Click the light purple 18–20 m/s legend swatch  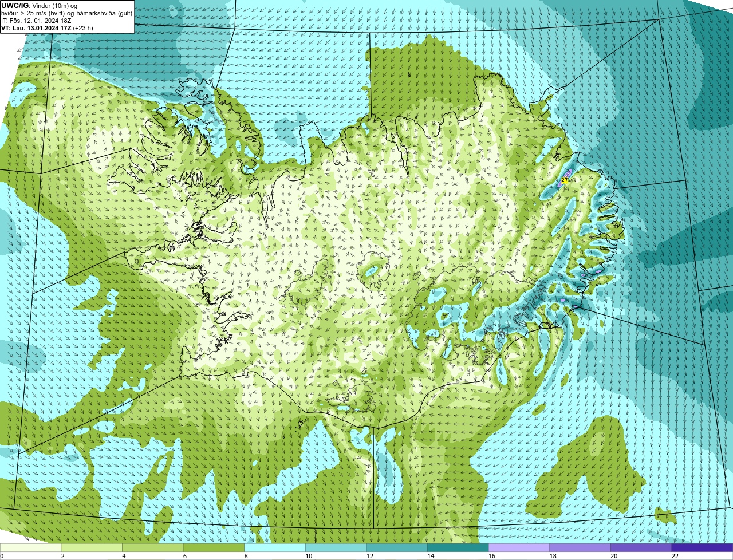tap(580, 547)
